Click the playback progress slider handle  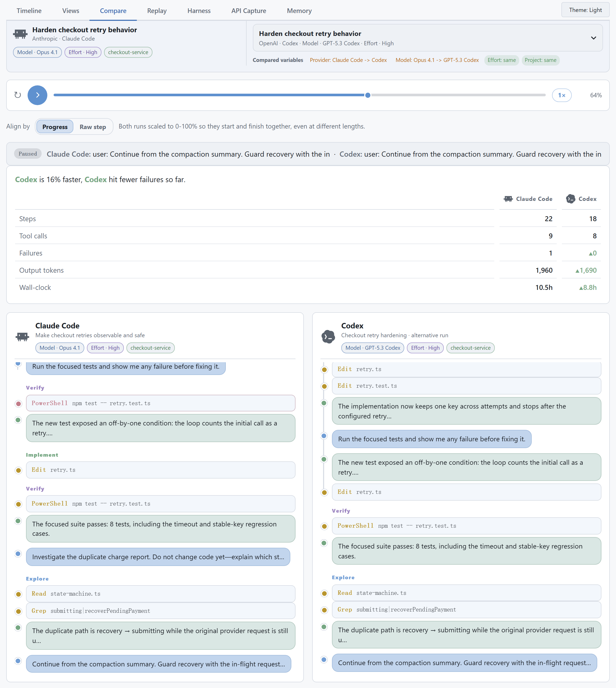(x=368, y=95)
